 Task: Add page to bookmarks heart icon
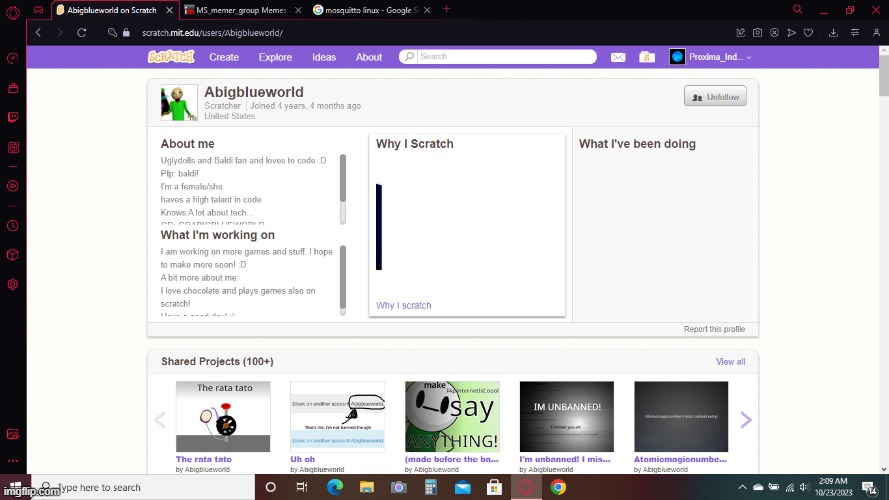click(x=808, y=33)
